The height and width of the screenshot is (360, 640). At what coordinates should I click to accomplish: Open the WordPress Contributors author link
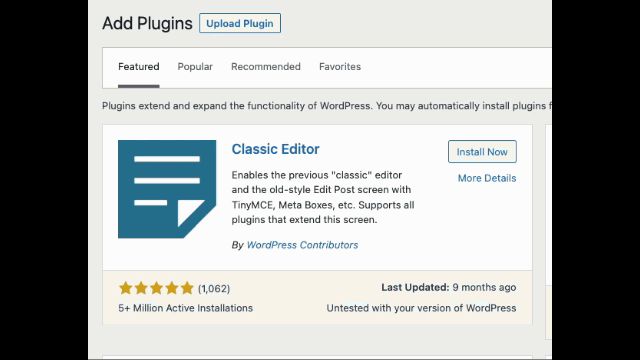302,245
